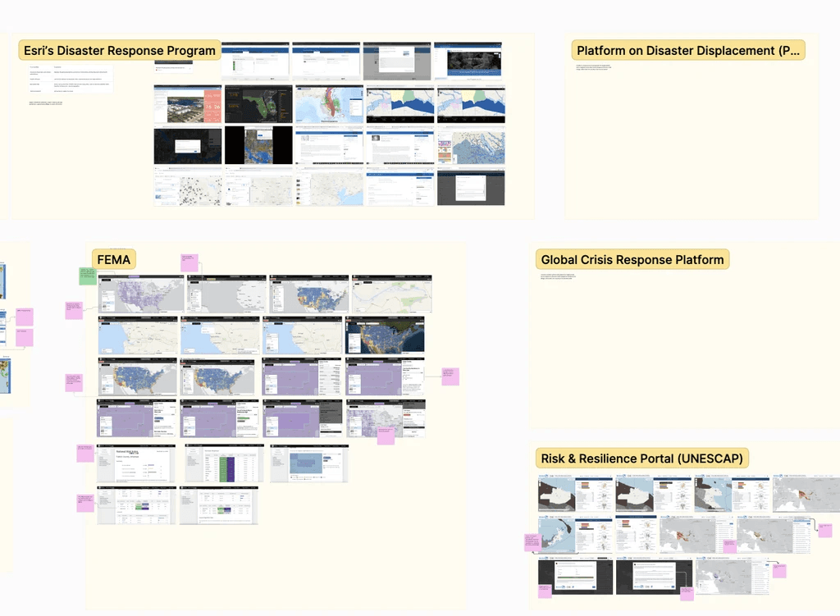Open Esri black thumbnail with aerial flood imagery
Screen dimensions: 840x616
tap(258, 145)
